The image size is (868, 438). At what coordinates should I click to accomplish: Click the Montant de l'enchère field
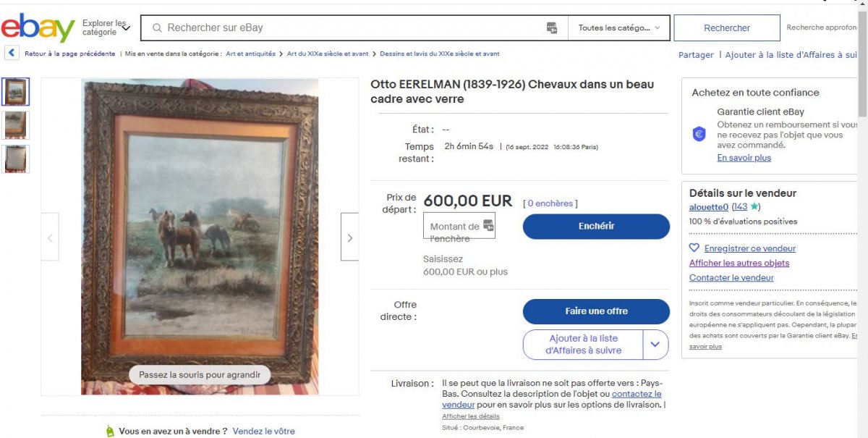(459, 227)
